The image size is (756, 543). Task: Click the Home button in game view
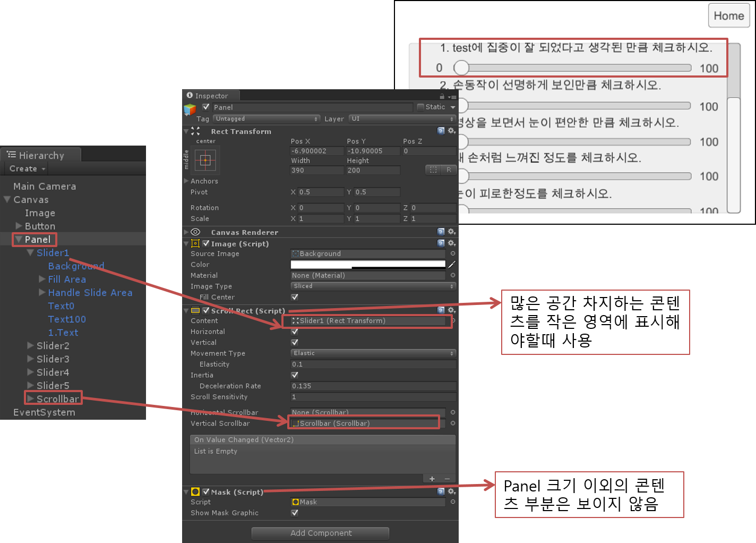pyautogui.click(x=729, y=15)
